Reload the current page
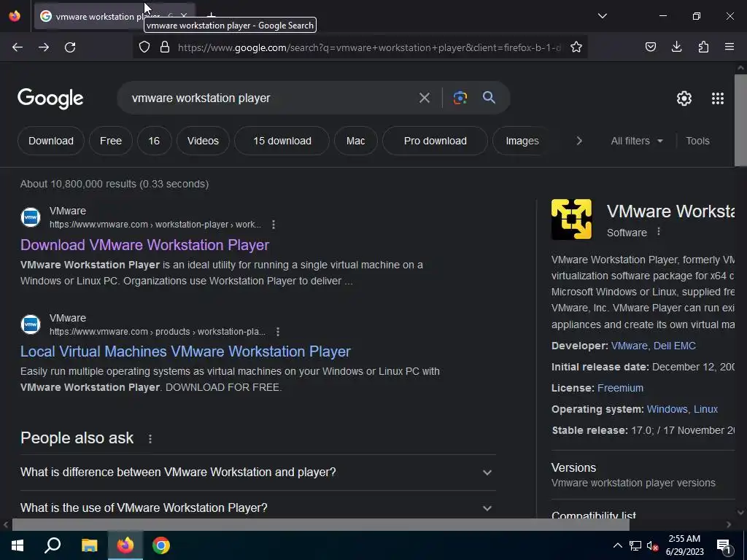Screen dimensions: 747x560 (x=70, y=47)
